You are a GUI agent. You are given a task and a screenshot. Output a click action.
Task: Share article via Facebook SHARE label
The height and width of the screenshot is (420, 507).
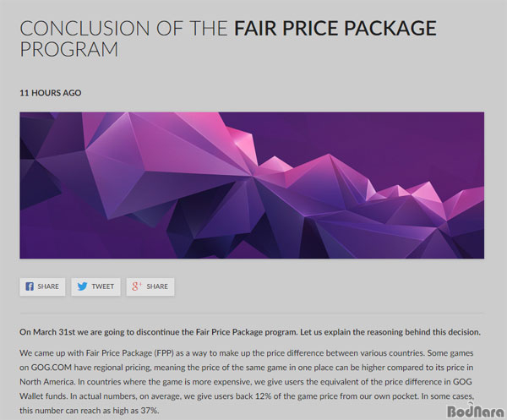[48, 286]
